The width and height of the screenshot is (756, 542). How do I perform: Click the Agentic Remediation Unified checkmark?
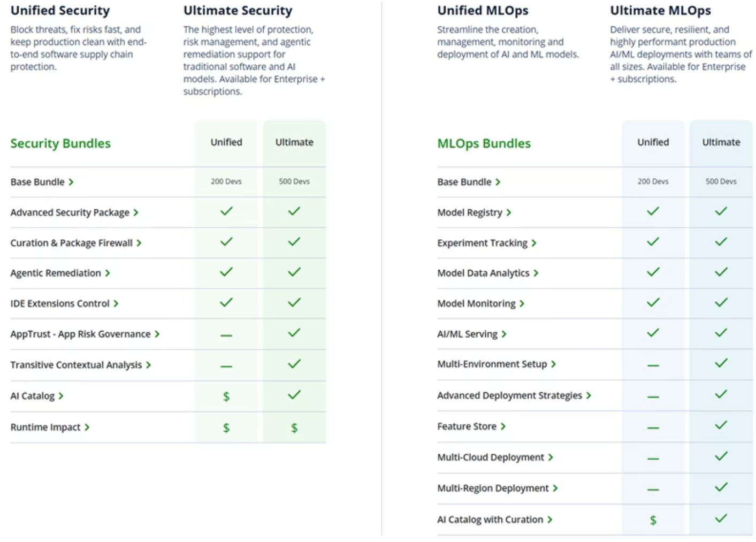226,272
